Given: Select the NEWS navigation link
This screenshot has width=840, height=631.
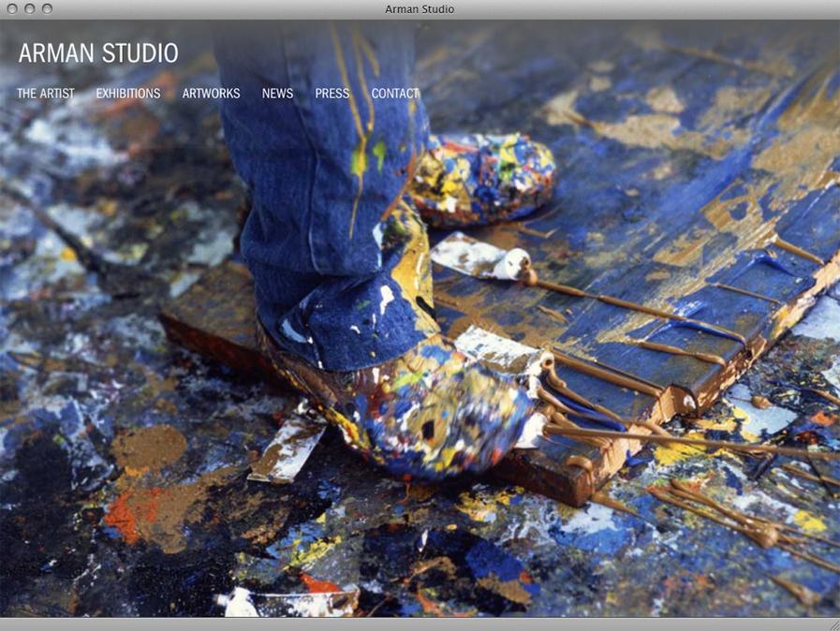Looking at the screenshot, I should pyautogui.click(x=277, y=94).
